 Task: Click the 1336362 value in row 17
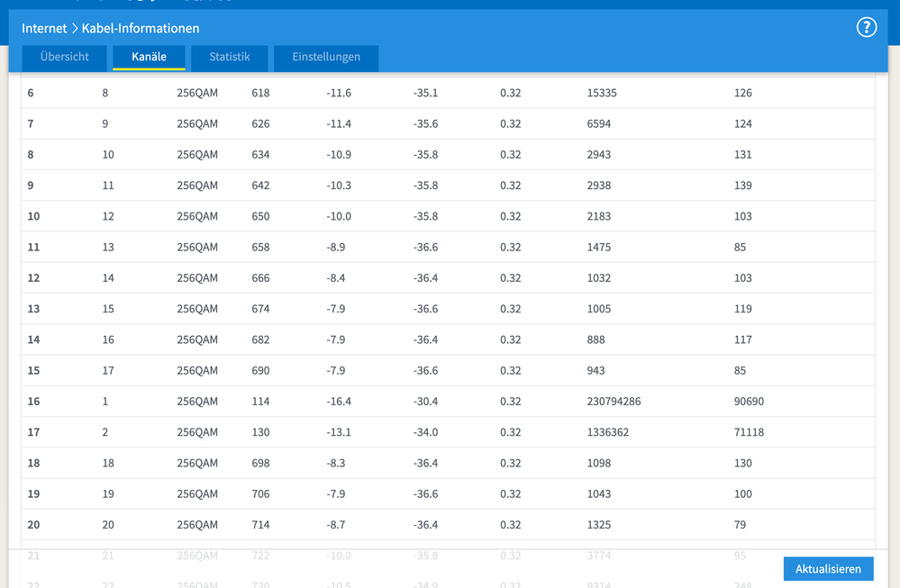[607, 432]
